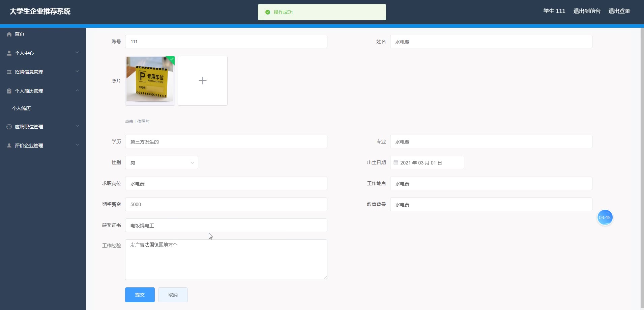
Task: Click the 操作成功 notification text
Action: (283, 12)
